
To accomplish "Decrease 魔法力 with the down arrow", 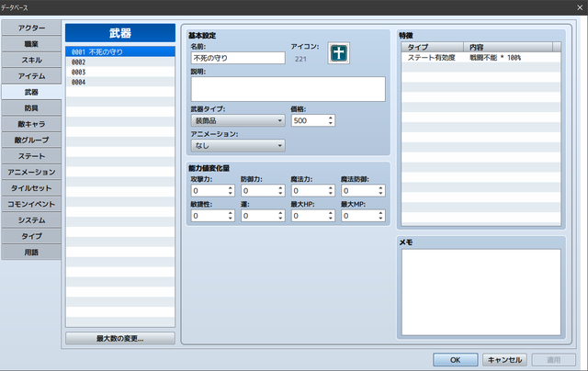I will coord(331,194).
